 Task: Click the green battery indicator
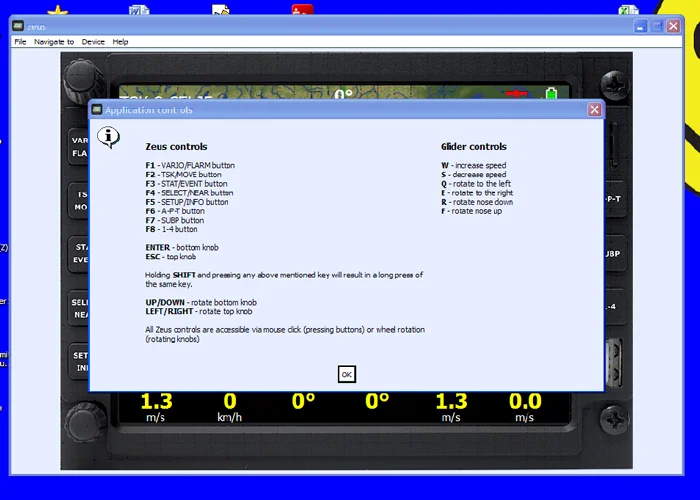[x=551, y=93]
